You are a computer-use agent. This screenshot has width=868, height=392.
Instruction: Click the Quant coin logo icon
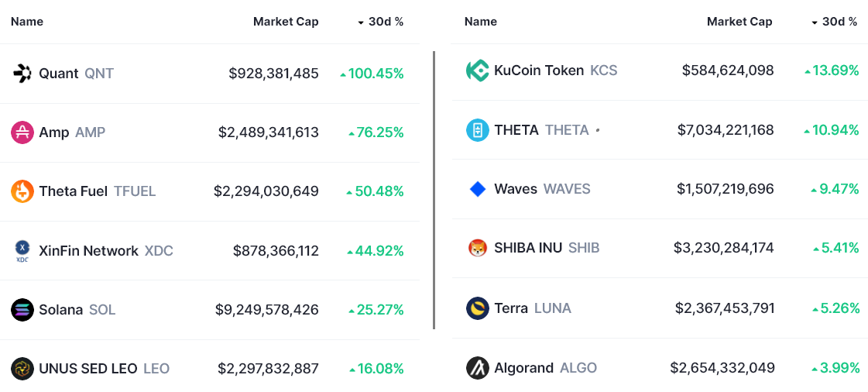22,74
